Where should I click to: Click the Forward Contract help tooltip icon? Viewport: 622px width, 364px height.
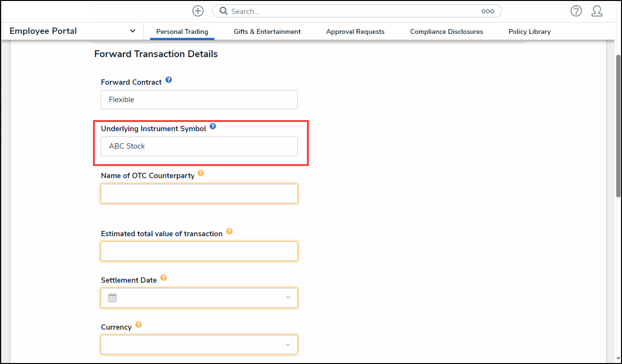pyautogui.click(x=168, y=80)
